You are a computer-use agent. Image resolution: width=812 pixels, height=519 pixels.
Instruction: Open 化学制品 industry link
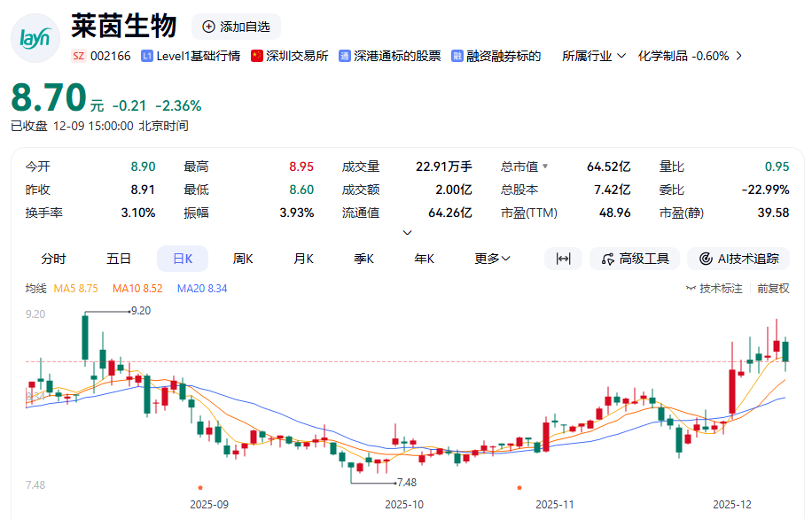(x=690, y=56)
